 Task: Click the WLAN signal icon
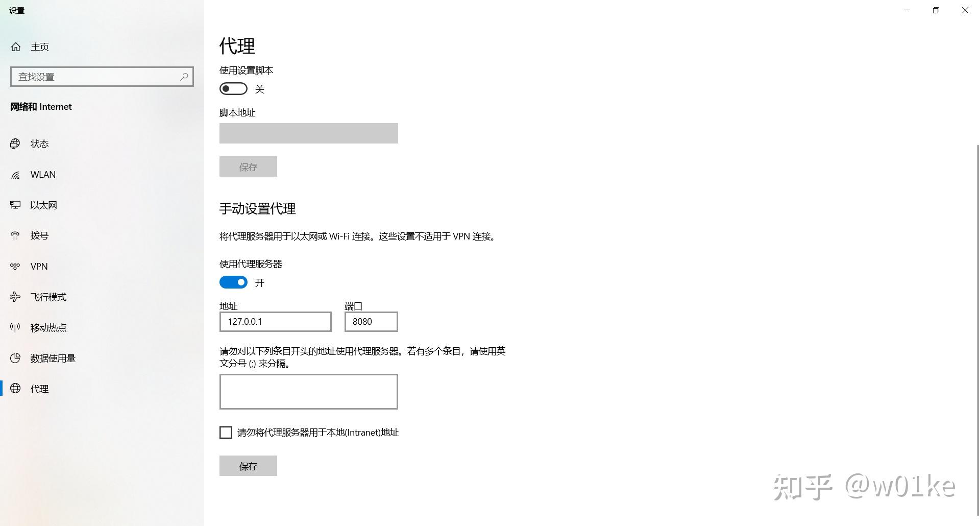[x=15, y=175]
